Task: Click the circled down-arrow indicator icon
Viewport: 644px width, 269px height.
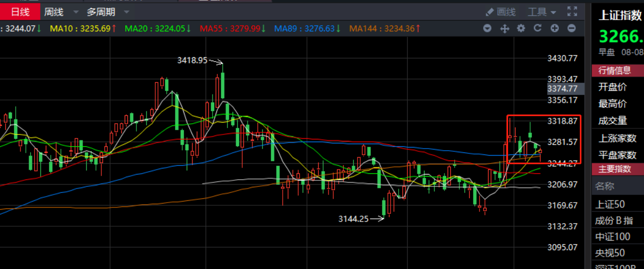Action: [488, 28]
